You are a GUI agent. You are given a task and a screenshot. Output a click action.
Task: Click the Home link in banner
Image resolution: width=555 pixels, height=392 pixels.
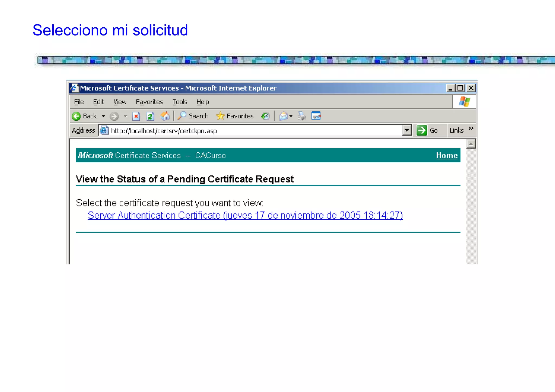coord(447,155)
